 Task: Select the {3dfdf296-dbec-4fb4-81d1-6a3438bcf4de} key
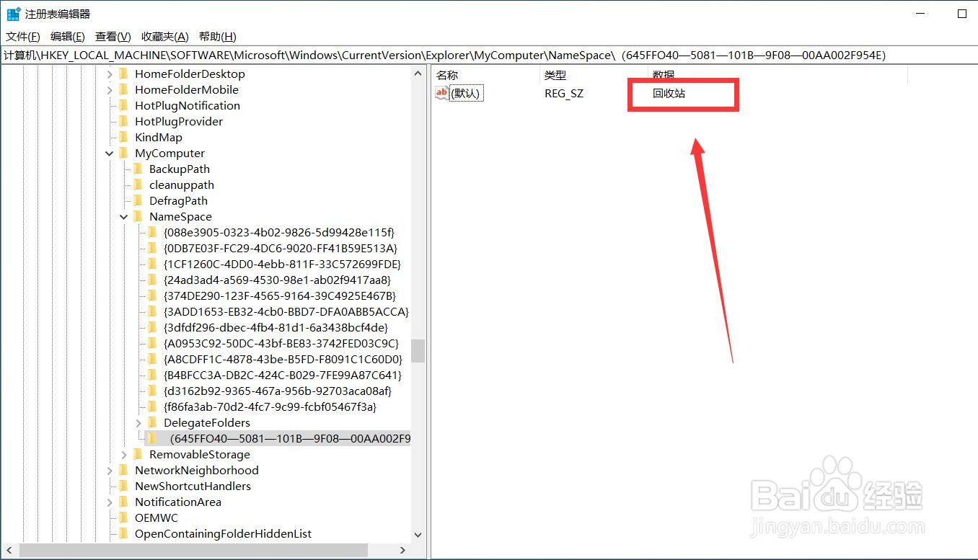[276, 327]
